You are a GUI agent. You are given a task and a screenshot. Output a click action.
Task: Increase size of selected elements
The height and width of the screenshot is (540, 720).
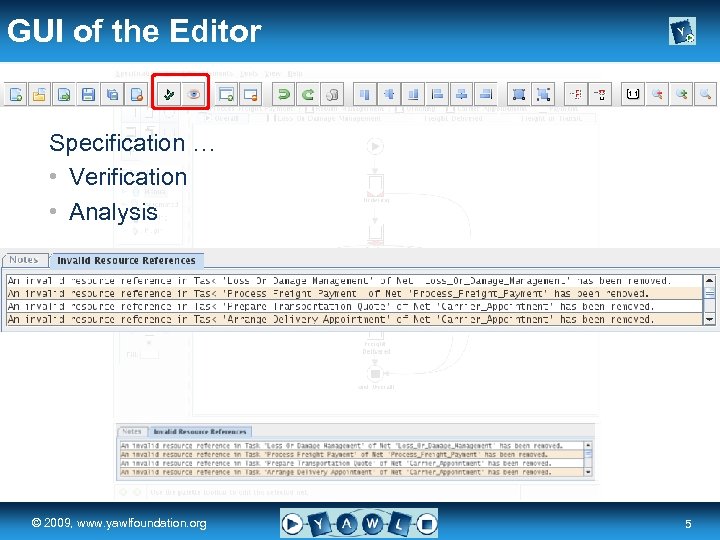[519, 95]
